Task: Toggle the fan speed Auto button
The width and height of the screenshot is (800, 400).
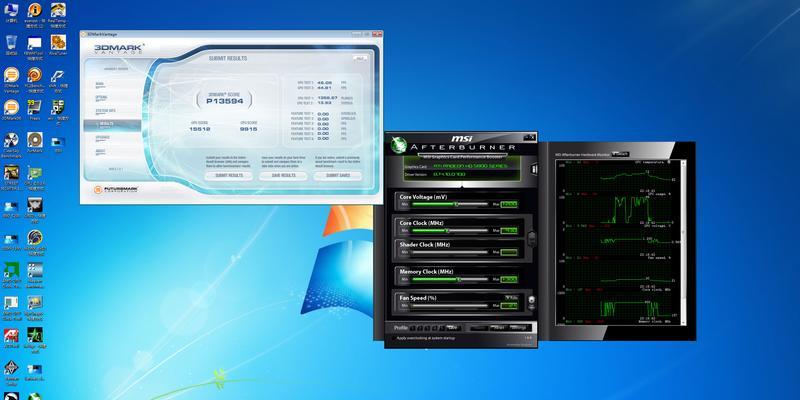Action: 512,297
